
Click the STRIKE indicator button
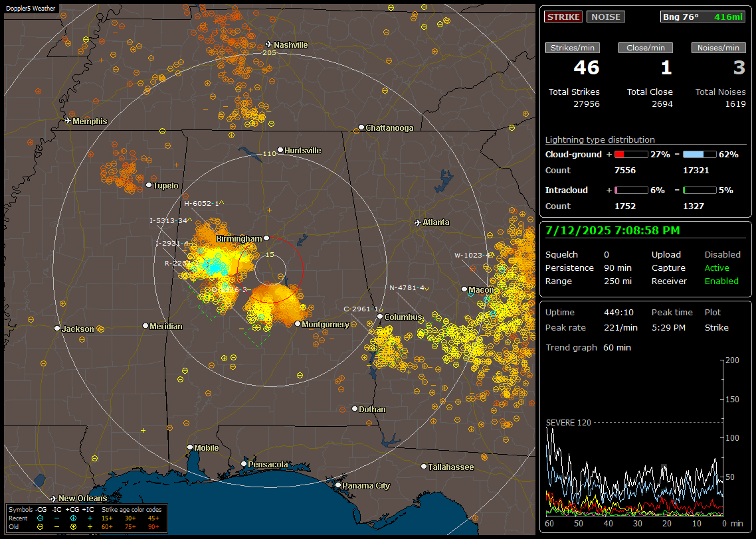[563, 17]
